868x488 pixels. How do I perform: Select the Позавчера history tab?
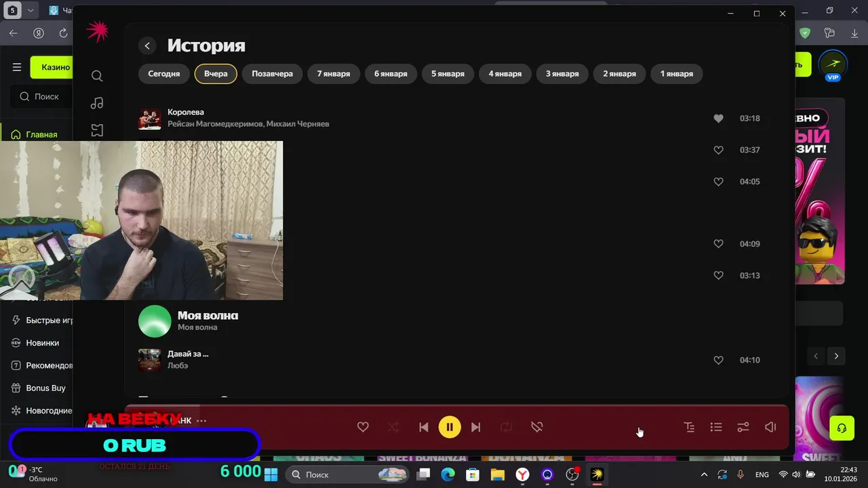tap(272, 74)
